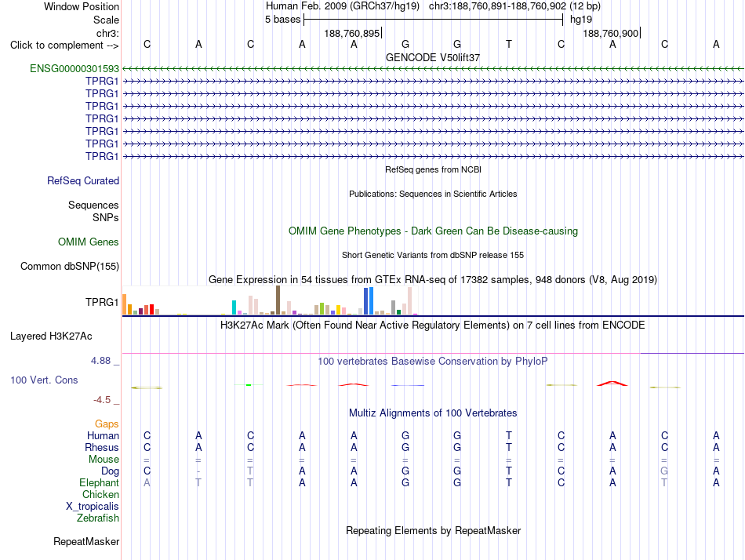Viewport: 745px width, 560px height.
Task: Click the ENSG00000301593 gene label
Action: click(74, 68)
